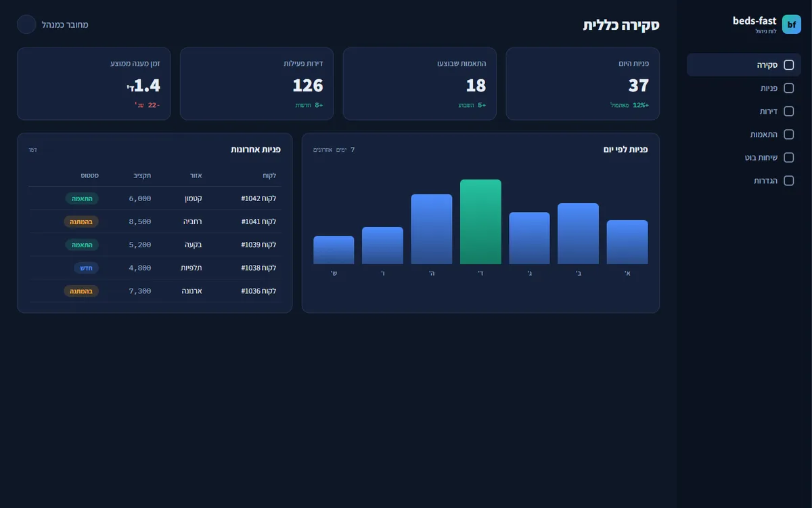
Task: Click the user avatar circle
Action: [x=26, y=24]
